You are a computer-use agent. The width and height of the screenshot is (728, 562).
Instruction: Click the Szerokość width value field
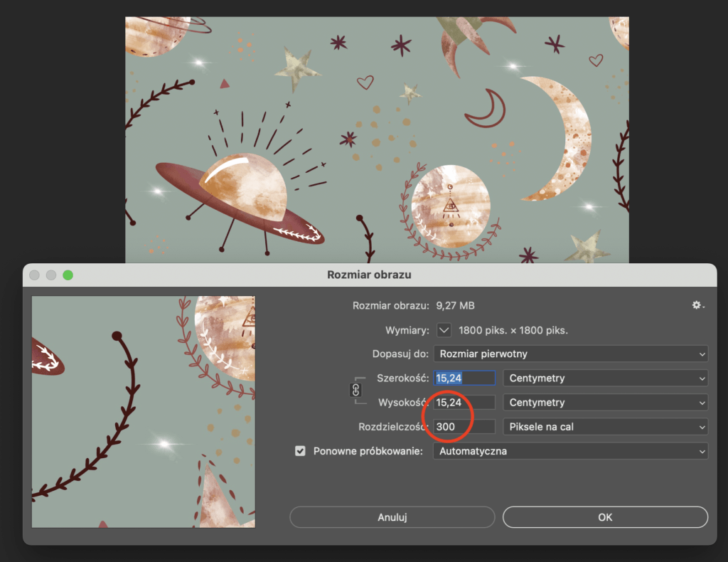point(464,378)
